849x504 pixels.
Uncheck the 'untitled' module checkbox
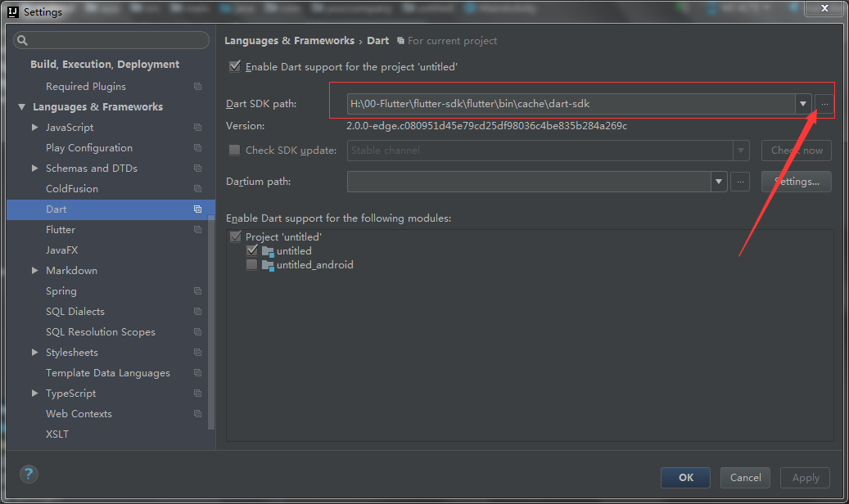tap(251, 250)
